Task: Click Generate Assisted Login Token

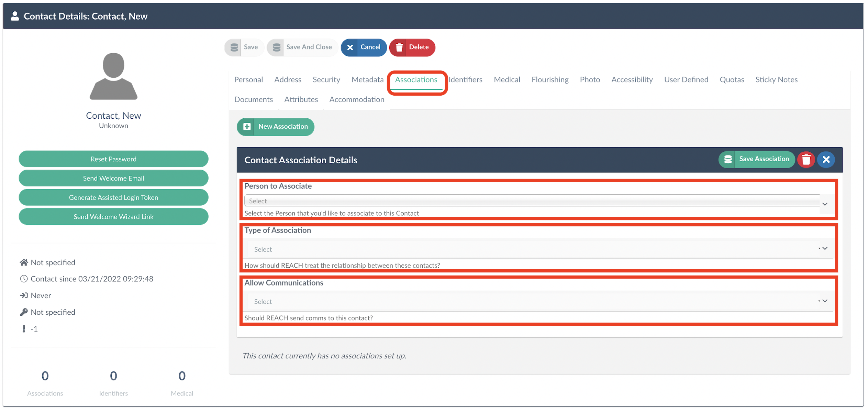Action: (x=113, y=197)
